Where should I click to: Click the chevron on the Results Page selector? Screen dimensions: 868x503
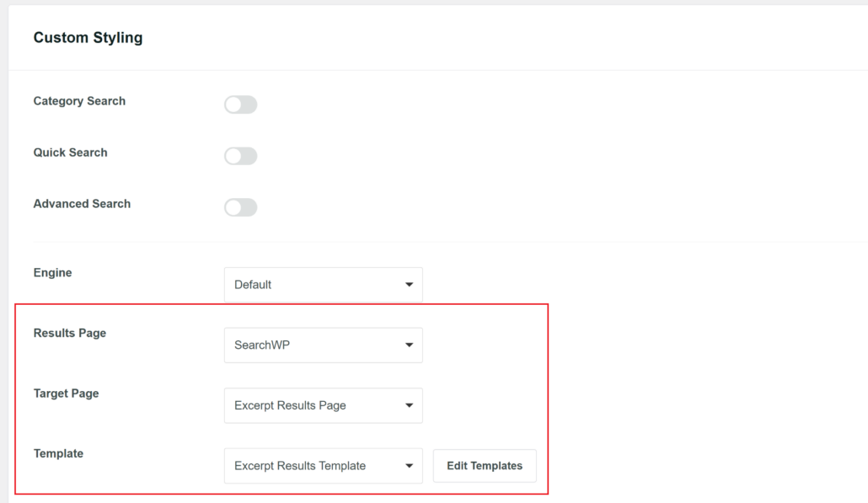pyautogui.click(x=409, y=345)
